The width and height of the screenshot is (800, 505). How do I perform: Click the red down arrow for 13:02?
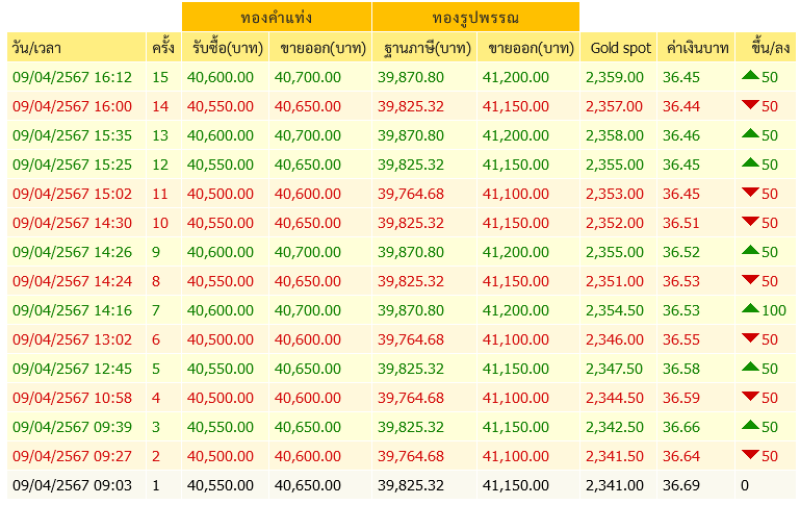click(750, 338)
